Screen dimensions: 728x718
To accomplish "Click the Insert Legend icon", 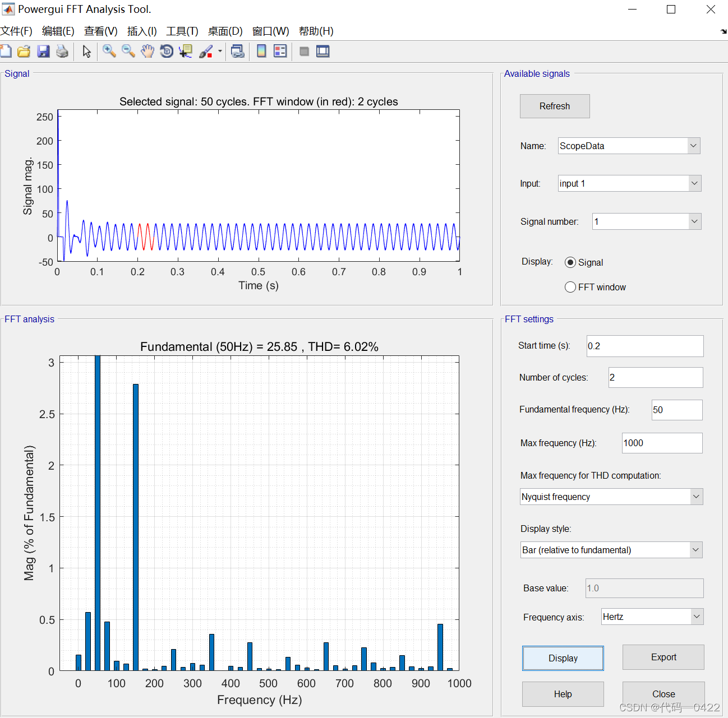I will pyautogui.click(x=280, y=52).
